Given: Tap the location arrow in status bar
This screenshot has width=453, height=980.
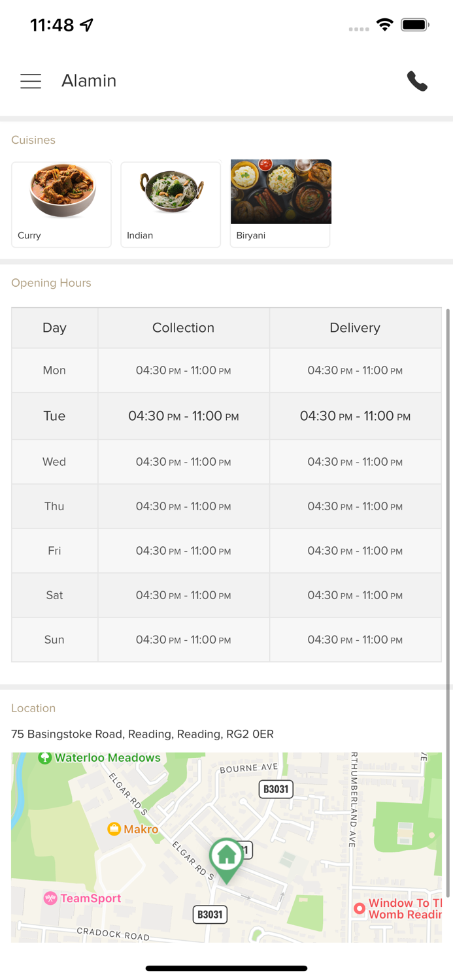Looking at the screenshot, I should (87, 25).
